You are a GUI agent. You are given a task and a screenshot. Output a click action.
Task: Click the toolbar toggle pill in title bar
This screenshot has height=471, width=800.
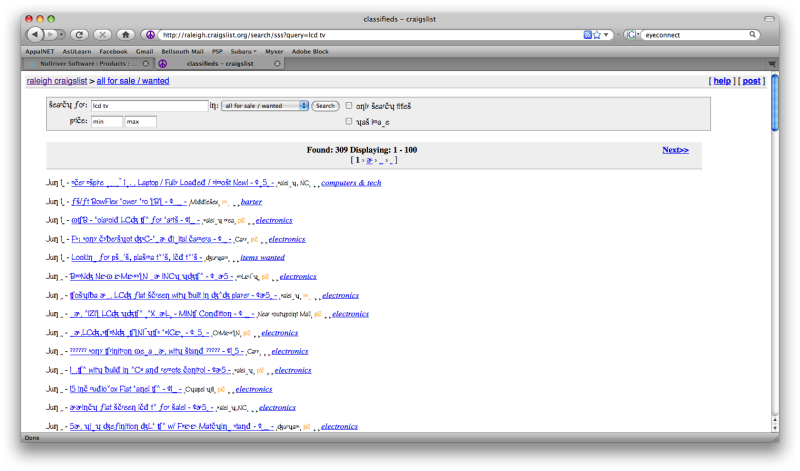[769, 19]
